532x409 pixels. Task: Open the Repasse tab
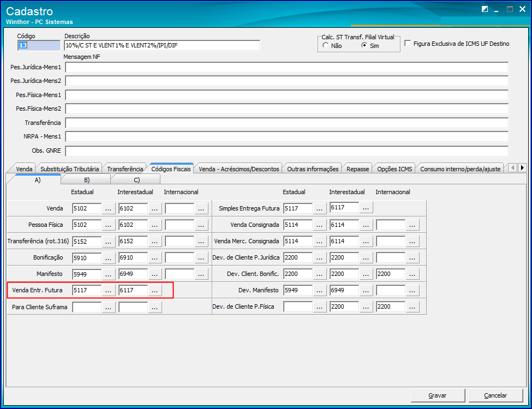[x=357, y=169]
